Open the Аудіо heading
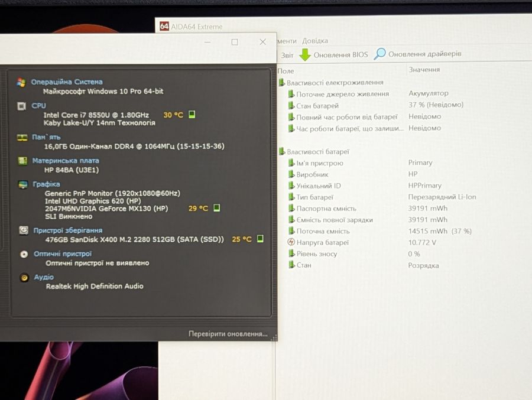 click(44, 277)
